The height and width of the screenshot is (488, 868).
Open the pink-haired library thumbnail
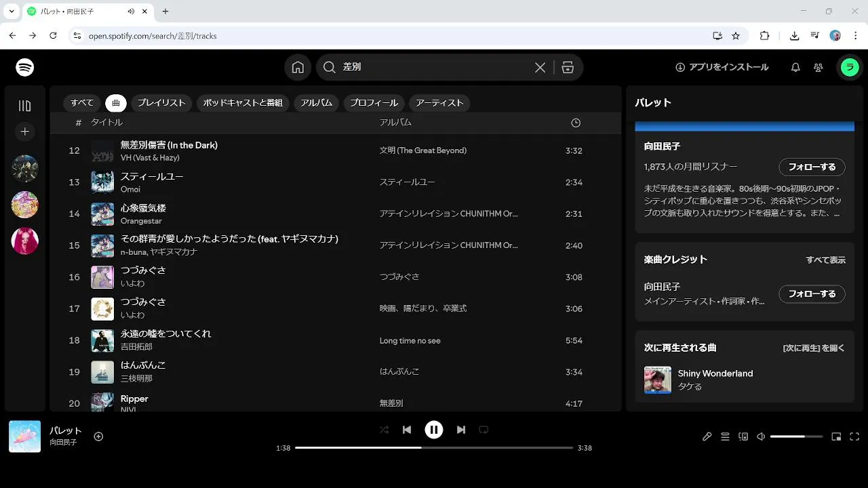coord(25,241)
